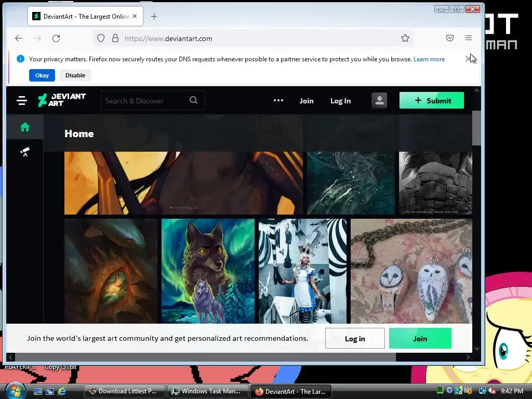Open the teal dragon artwork thumbnail
Image resolution: width=532 pixels, height=399 pixels.
(x=351, y=183)
